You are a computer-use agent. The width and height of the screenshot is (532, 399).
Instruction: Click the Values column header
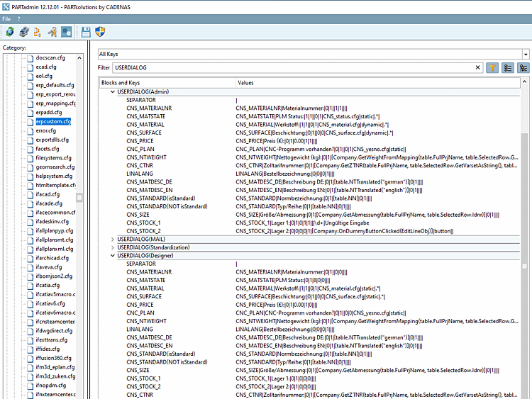(x=378, y=83)
